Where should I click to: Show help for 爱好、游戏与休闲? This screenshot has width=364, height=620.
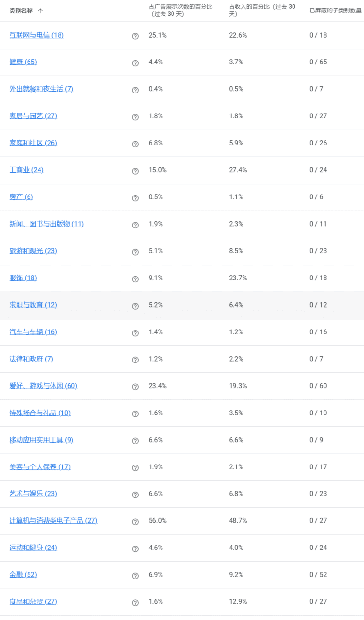click(x=135, y=387)
